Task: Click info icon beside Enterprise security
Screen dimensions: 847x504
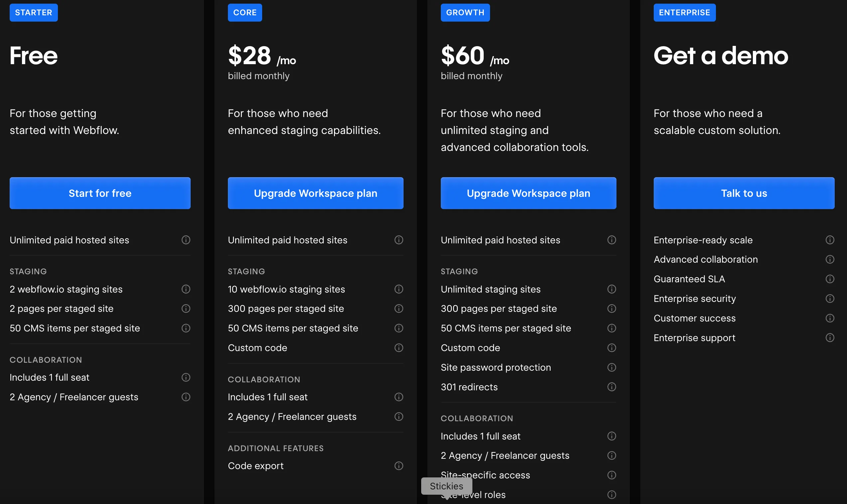Action: (830, 299)
